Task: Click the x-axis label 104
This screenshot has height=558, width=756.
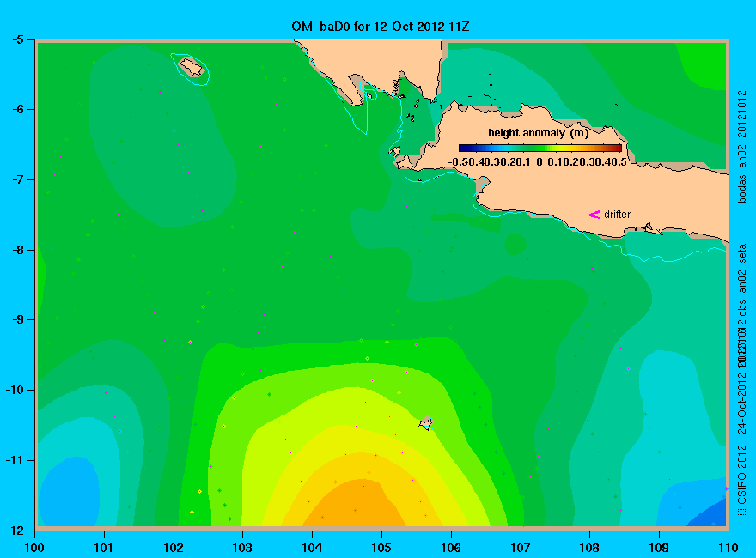Action: (312, 548)
